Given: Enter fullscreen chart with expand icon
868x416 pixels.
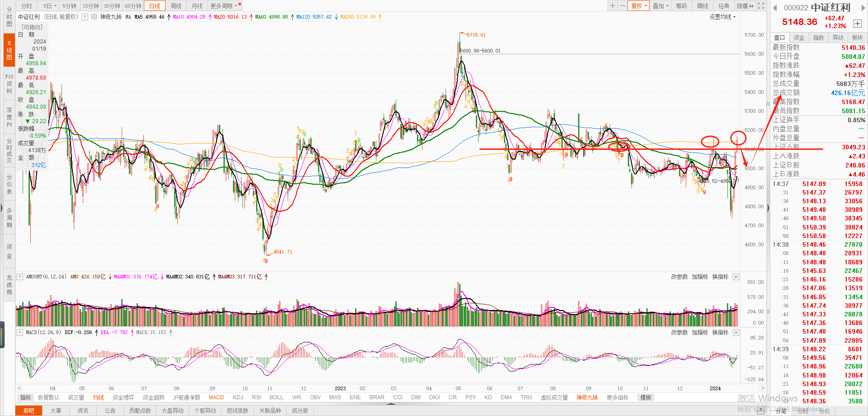Looking at the screenshot, I should tap(761, 6).
